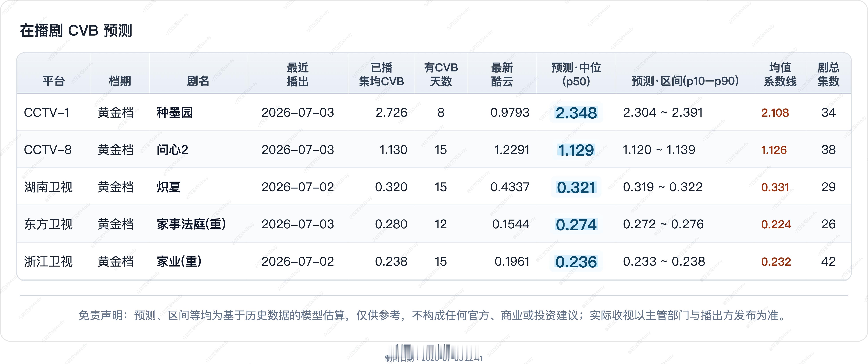868x364 pixels.
Task: Click the average CVB value '2.726'
Action: pyautogui.click(x=391, y=113)
